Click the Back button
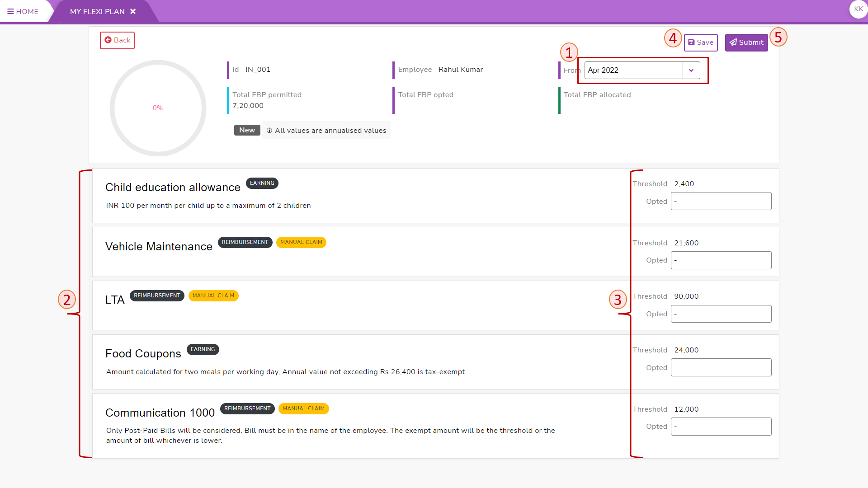 [117, 40]
